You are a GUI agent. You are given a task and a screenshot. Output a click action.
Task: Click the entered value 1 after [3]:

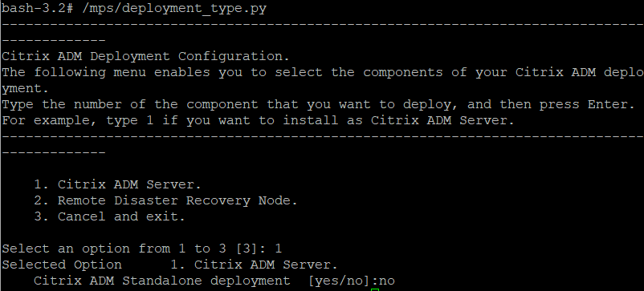pos(278,249)
